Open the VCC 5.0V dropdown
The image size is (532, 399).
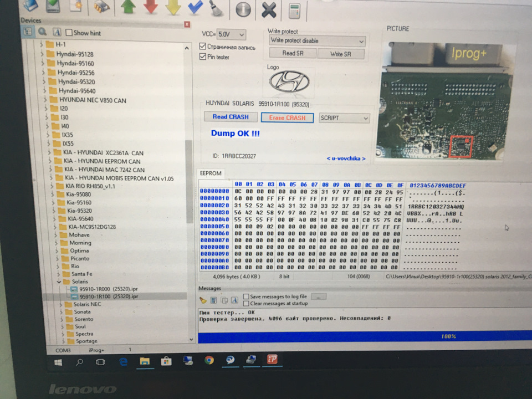pyautogui.click(x=231, y=34)
